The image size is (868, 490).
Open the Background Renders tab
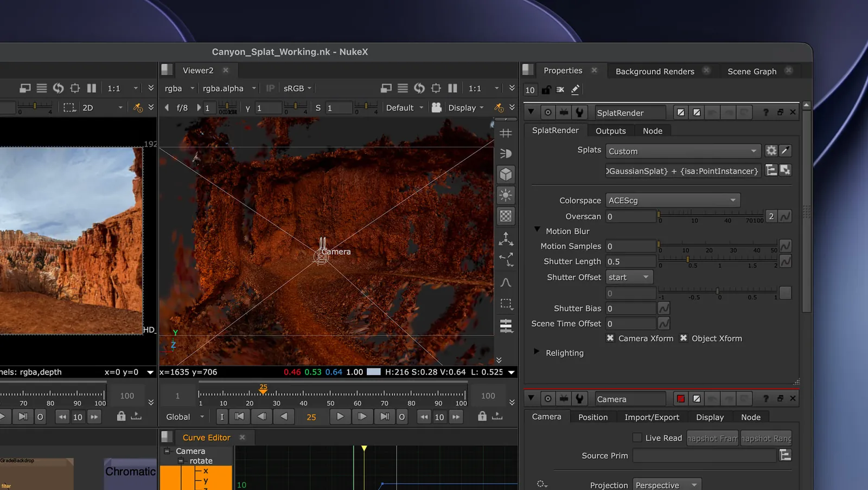tap(655, 71)
